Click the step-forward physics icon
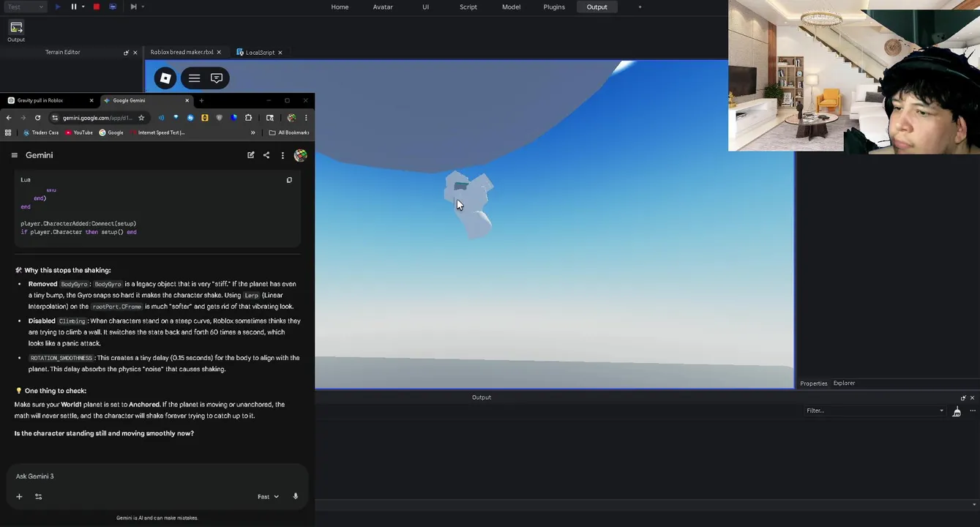Image resolution: width=980 pixels, height=527 pixels. [133, 7]
